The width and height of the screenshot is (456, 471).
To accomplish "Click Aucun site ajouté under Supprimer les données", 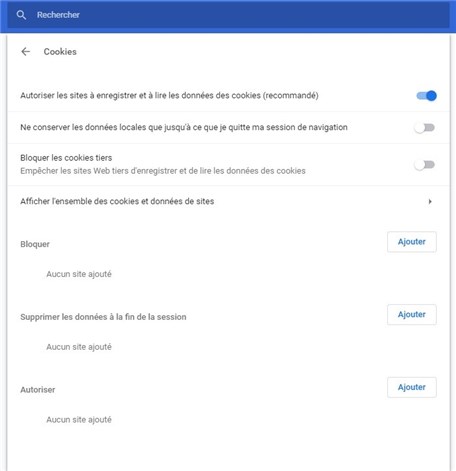I will (79, 347).
